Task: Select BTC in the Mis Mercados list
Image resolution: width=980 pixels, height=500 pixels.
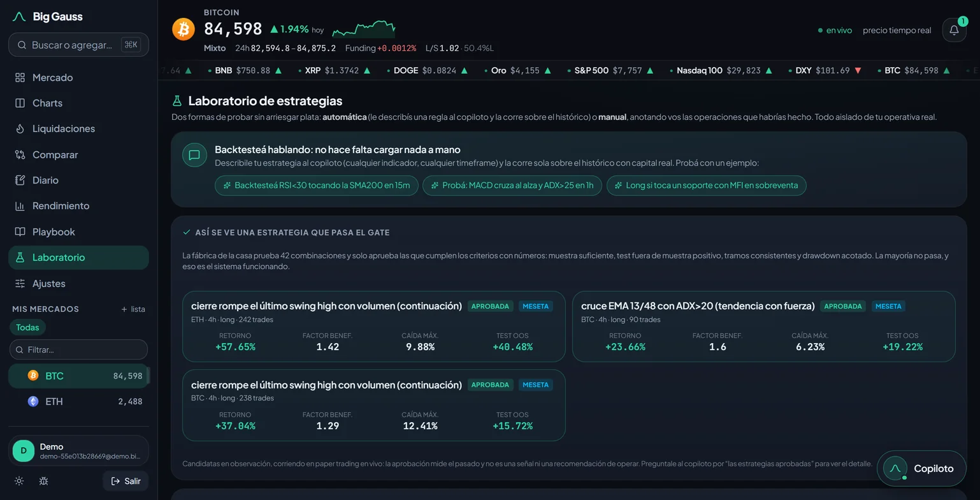Action: [78, 376]
